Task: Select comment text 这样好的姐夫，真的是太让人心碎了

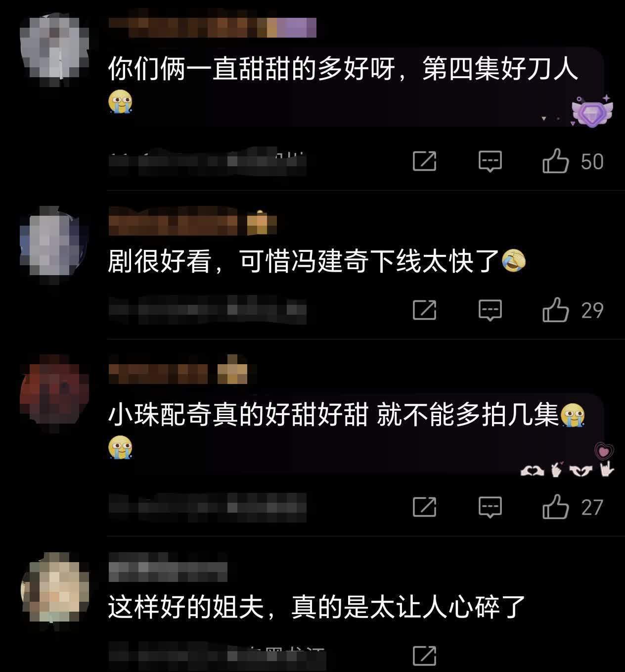Action: click(316, 607)
